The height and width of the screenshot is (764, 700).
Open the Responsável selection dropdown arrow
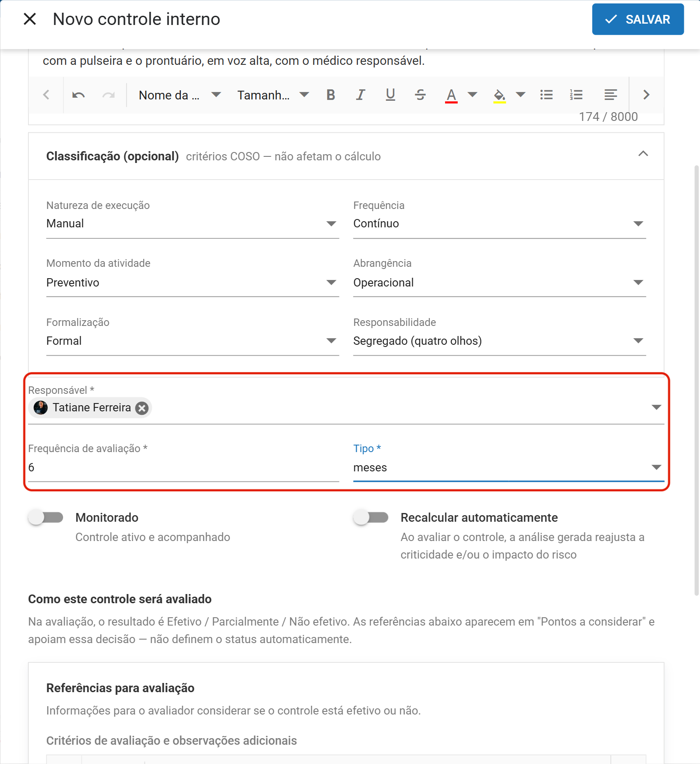tap(656, 407)
